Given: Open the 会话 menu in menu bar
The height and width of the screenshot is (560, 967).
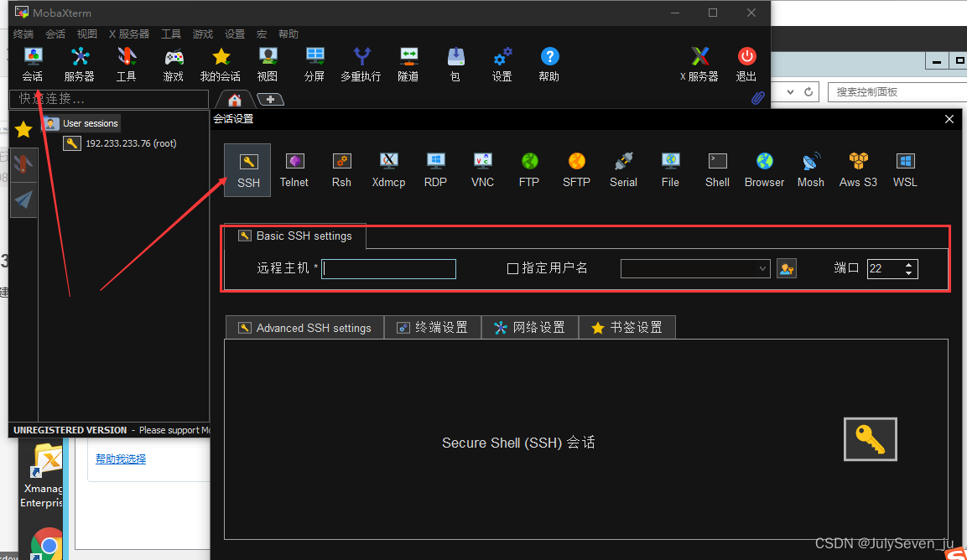Looking at the screenshot, I should 55,34.
